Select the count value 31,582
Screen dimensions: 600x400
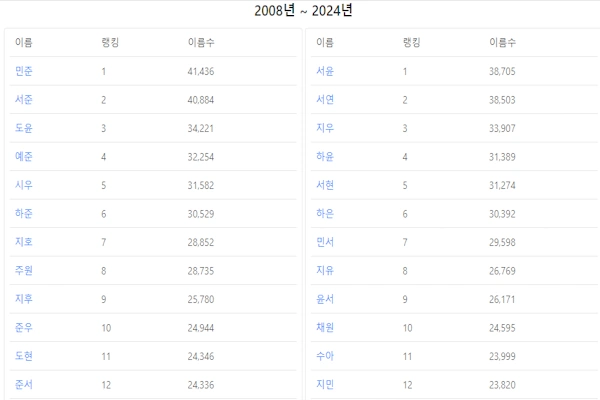(x=201, y=185)
